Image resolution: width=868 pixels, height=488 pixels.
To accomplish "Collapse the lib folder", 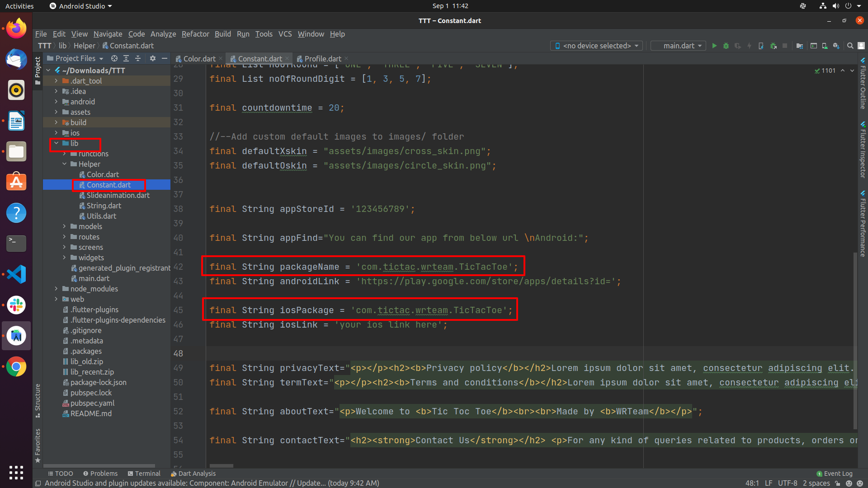I will click(56, 143).
